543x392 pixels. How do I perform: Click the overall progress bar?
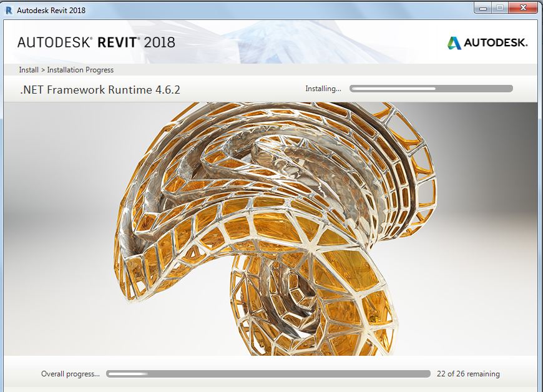click(268, 374)
